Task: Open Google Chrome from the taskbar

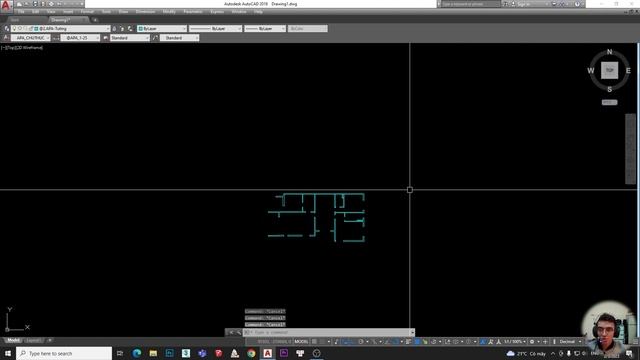Action: click(251, 353)
